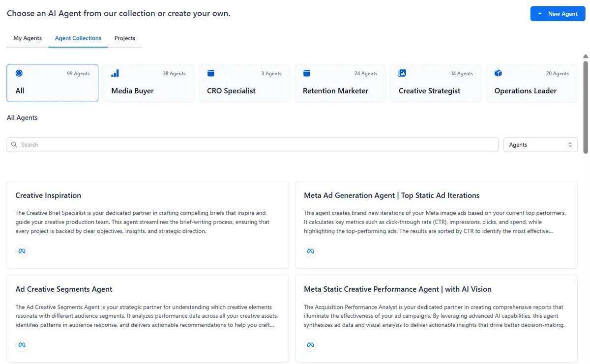Click the "99 Agents" count label
Viewport: 590px width, 364px height.
78,74
